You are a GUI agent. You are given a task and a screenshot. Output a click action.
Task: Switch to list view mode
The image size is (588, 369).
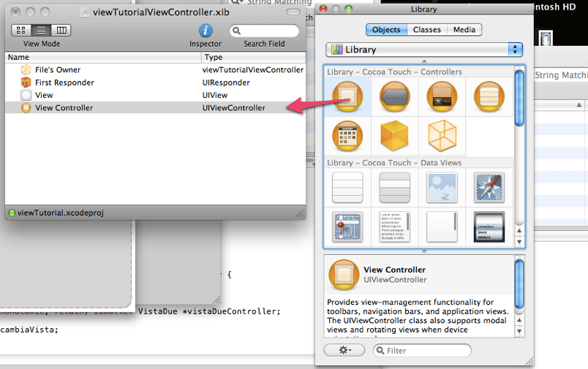coord(41,30)
